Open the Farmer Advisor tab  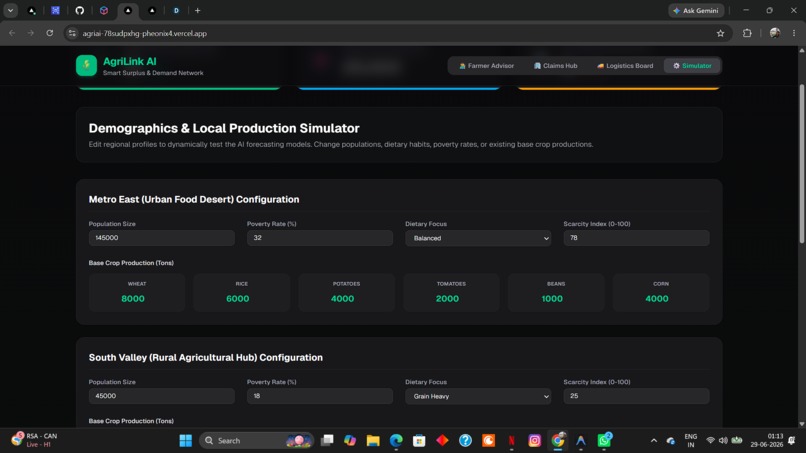coord(486,66)
